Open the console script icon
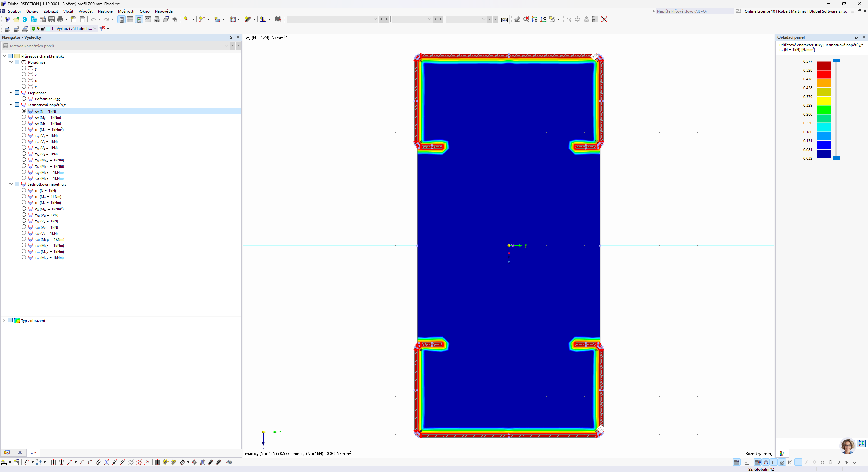The image size is (868, 472). 148,19
